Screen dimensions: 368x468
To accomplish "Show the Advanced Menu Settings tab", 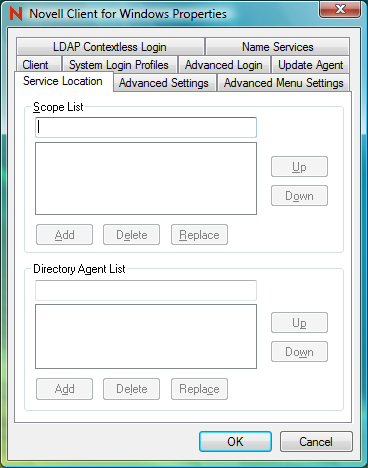I will tap(283, 83).
